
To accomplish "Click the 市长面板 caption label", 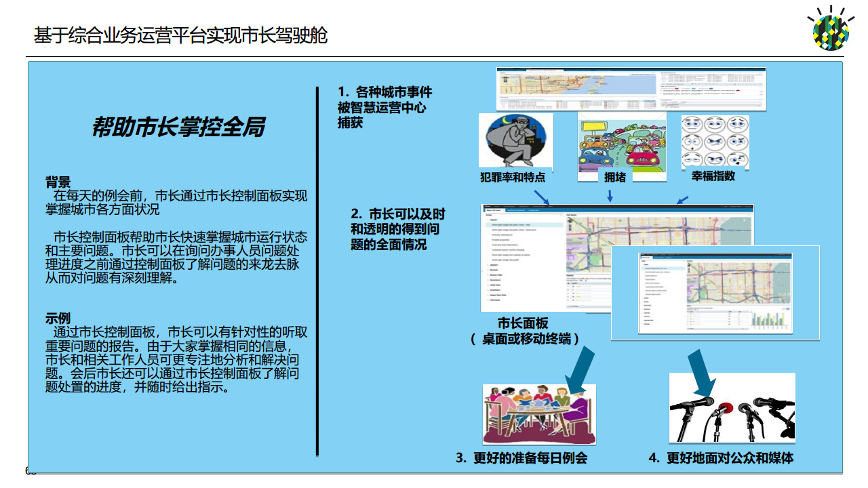I will coord(522,322).
